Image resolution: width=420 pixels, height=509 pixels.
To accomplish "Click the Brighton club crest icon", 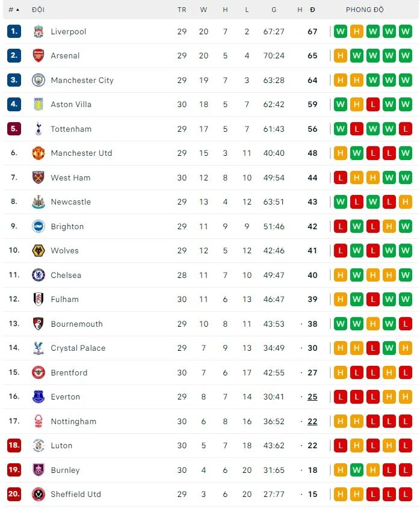I will point(39,226).
